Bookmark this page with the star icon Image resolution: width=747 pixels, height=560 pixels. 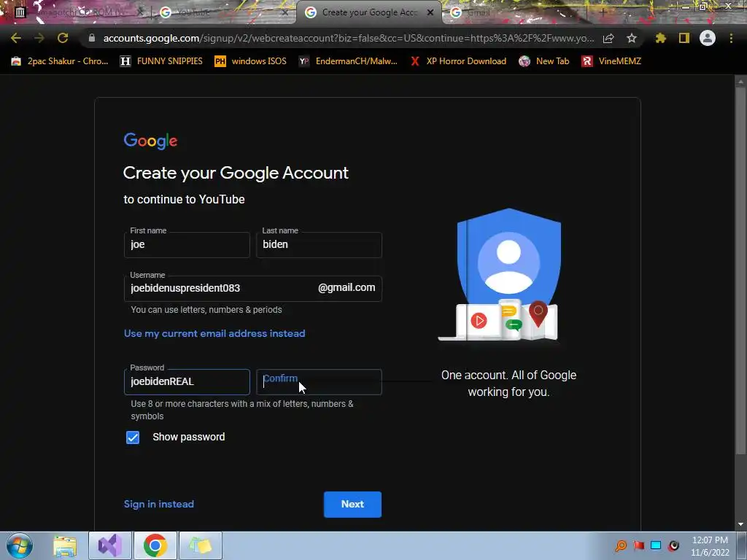tap(632, 38)
